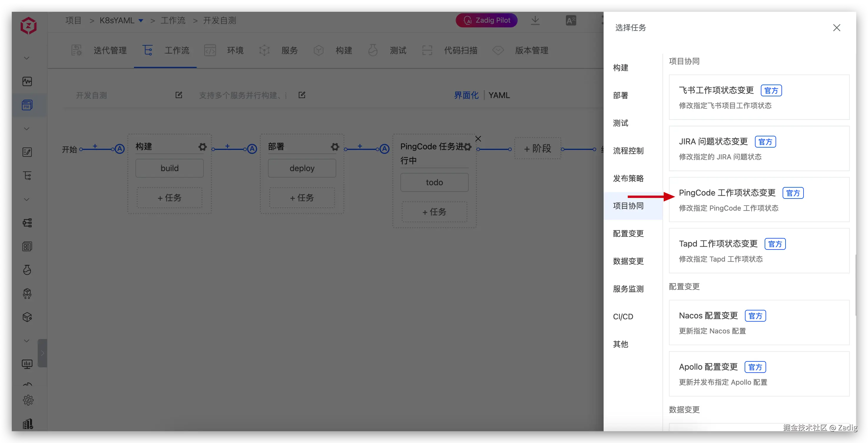Click the approval A marker before 构建 stage
This screenshot has width=868, height=443.
120,149
